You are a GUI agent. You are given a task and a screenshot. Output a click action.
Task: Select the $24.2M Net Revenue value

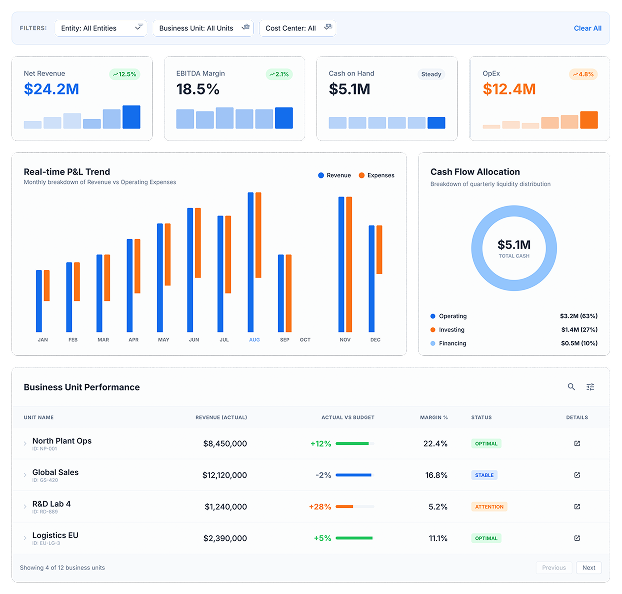click(x=51, y=89)
